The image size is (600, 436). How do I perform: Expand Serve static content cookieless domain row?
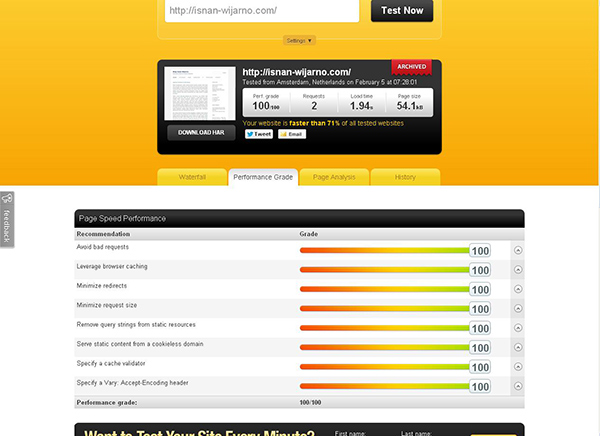[x=518, y=347]
